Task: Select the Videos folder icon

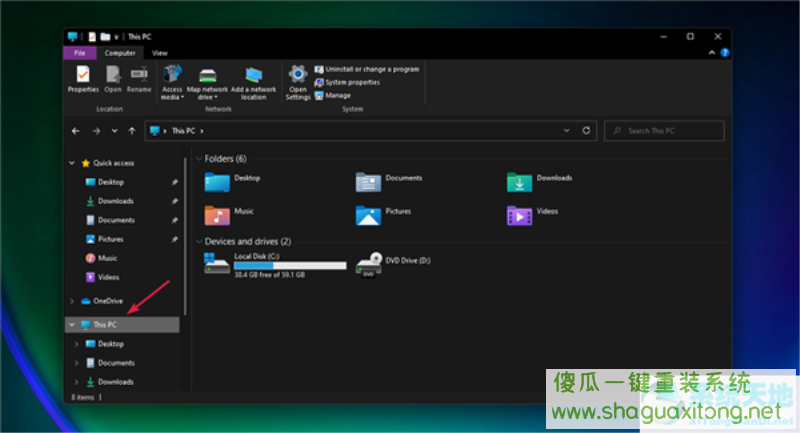Action: coord(519,215)
